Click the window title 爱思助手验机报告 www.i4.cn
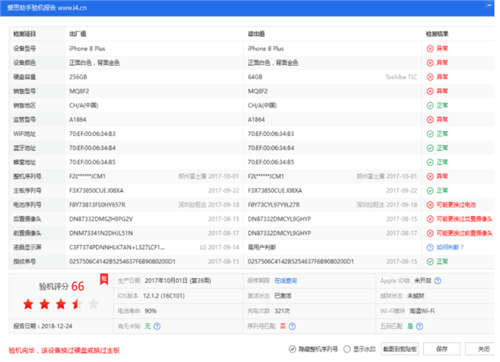The height and width of the screenshot is (362, 500). (47, 8)
